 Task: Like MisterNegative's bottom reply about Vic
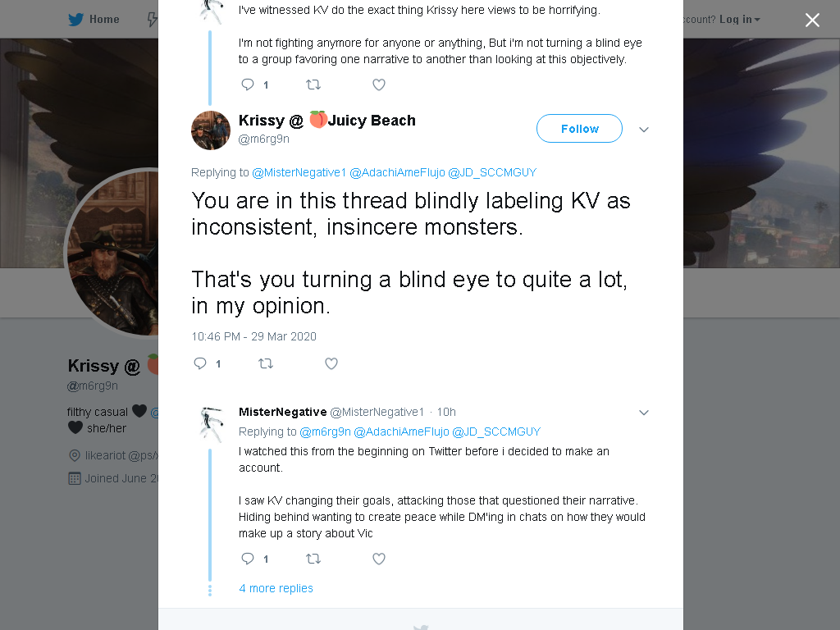click(x=379, y=559)
